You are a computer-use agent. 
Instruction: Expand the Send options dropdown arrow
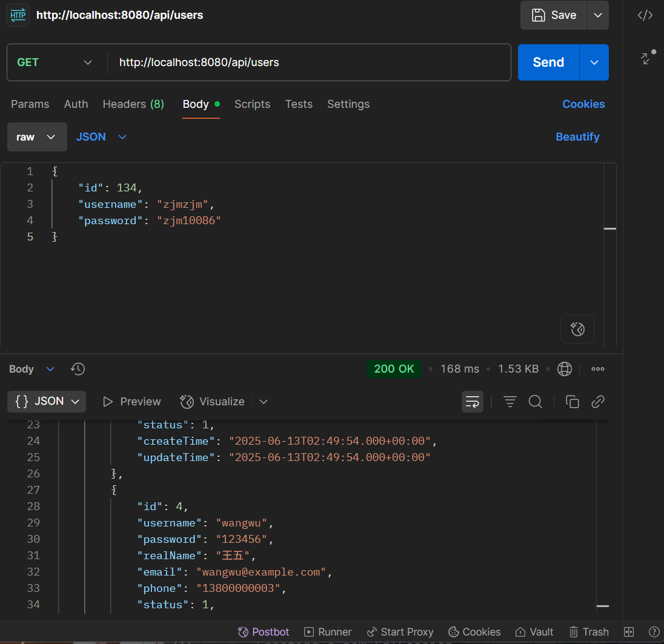pos(594,62)
